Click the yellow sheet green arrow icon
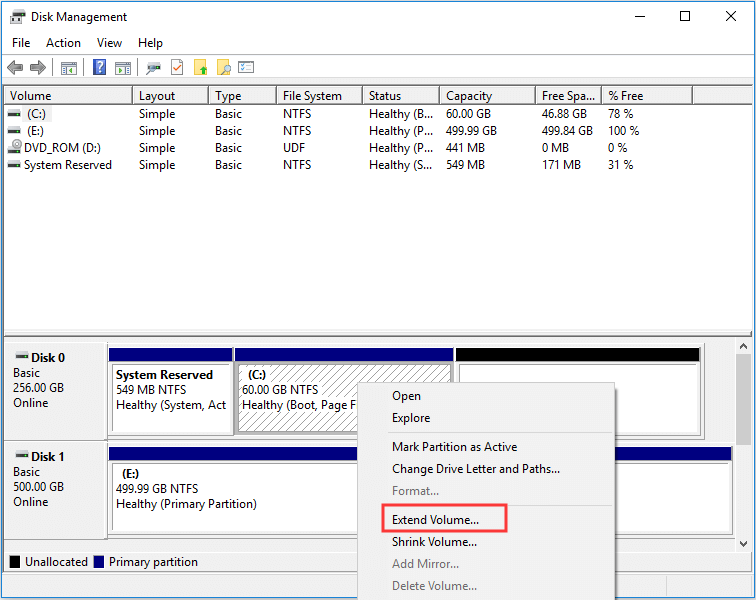This screenshot has width=756, height=600. tap(201, 68)
